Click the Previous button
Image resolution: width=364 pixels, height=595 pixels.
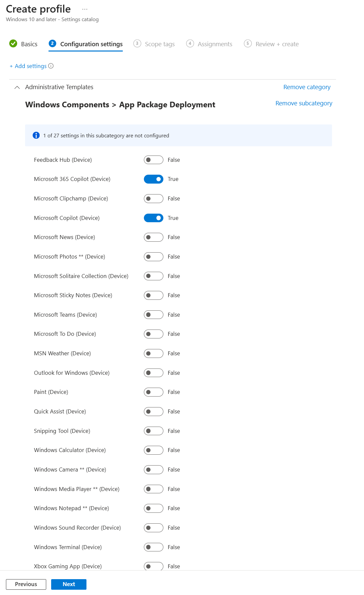point(26,584)
